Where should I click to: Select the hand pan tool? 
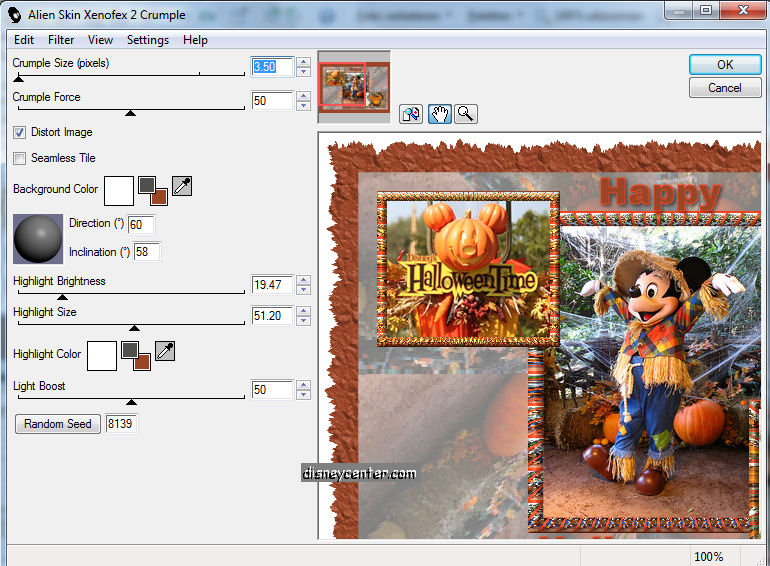coord(440,114)
